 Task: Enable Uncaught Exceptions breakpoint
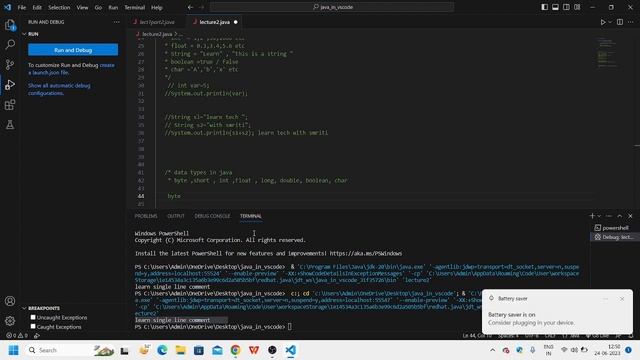33,317
